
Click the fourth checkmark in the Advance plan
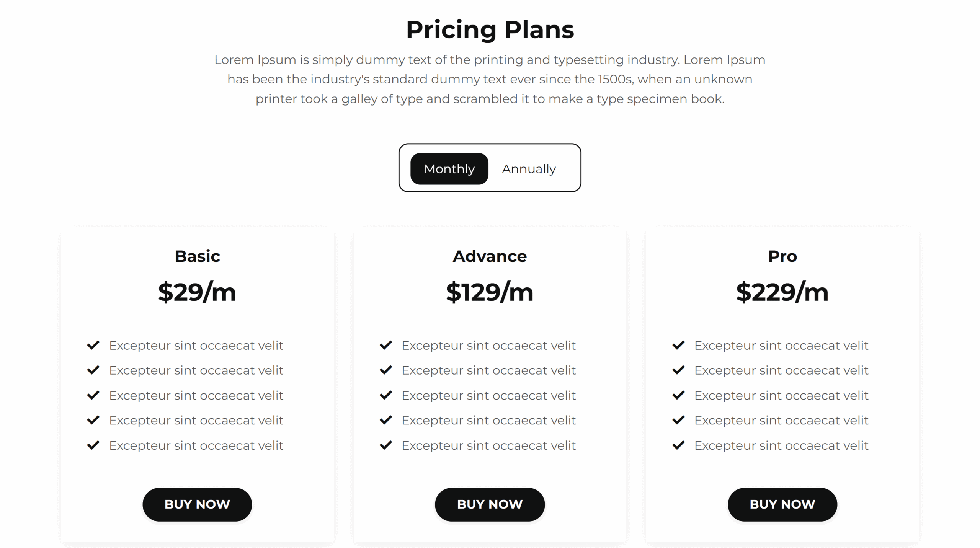point(385,420)
